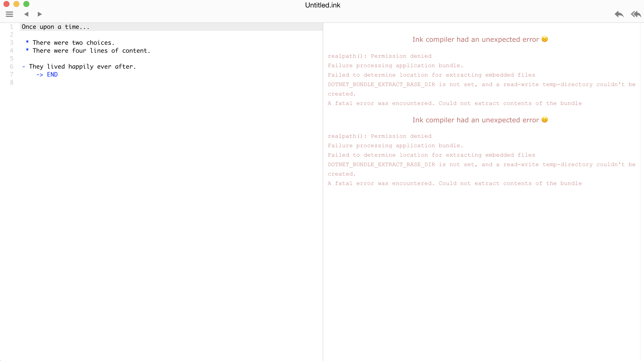
Task: Click the rewind-one-step story arrow
Action: point(619,14)
